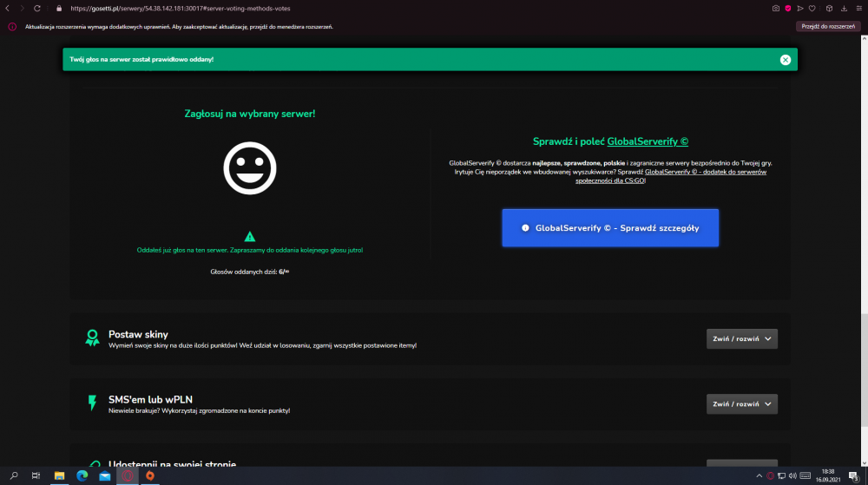Switch to Opera GX on the taskbar
The width and height of the screenshot is (868, 485).
(x=128, y=475)
